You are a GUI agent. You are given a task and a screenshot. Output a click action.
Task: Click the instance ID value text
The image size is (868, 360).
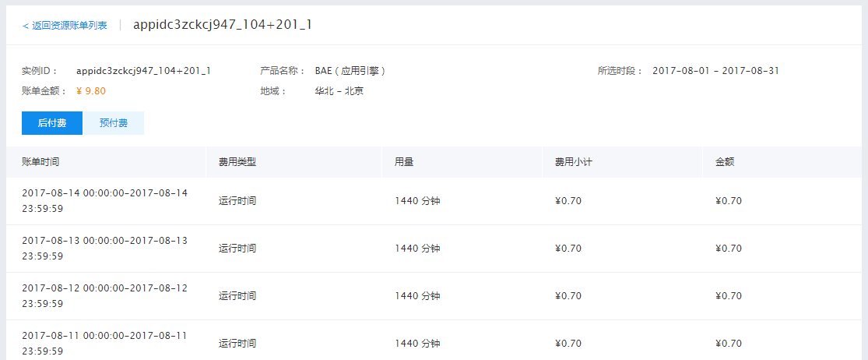tap(143, 71)
